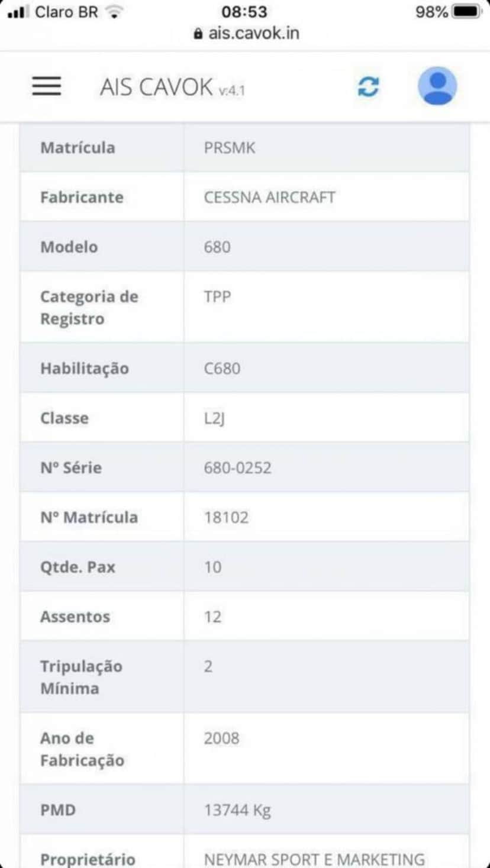
Task: Click the TPP category value
Action: click(x=217, y=296)
